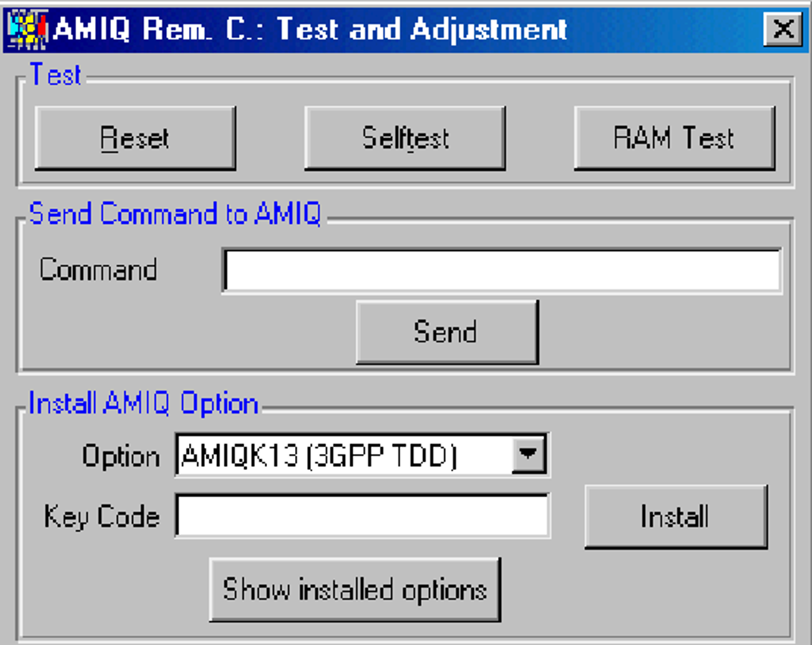Click the Option label
Image resolution: width=812 pixels, height=645 pixels.
point(121,456)
